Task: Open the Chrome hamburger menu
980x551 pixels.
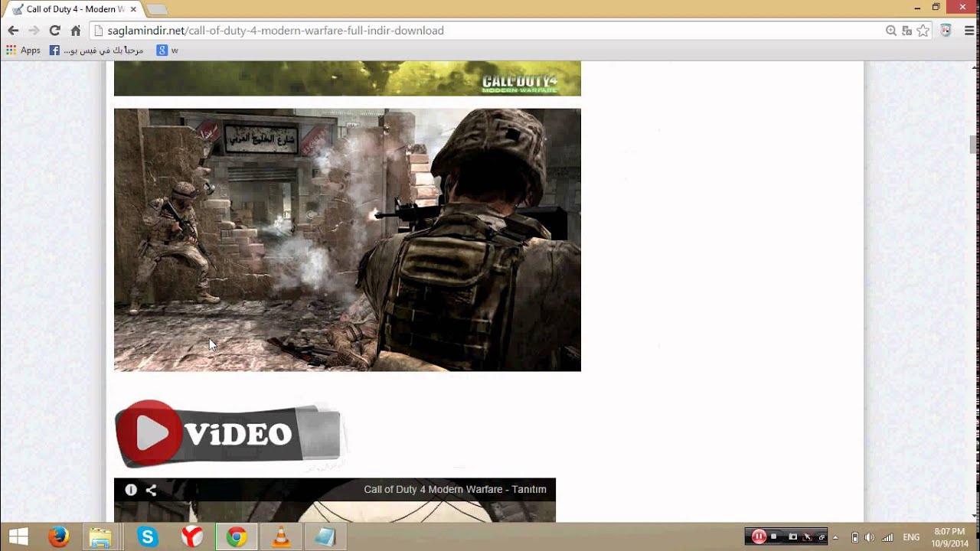Action: pyautogui.click(x=969, y=31)
